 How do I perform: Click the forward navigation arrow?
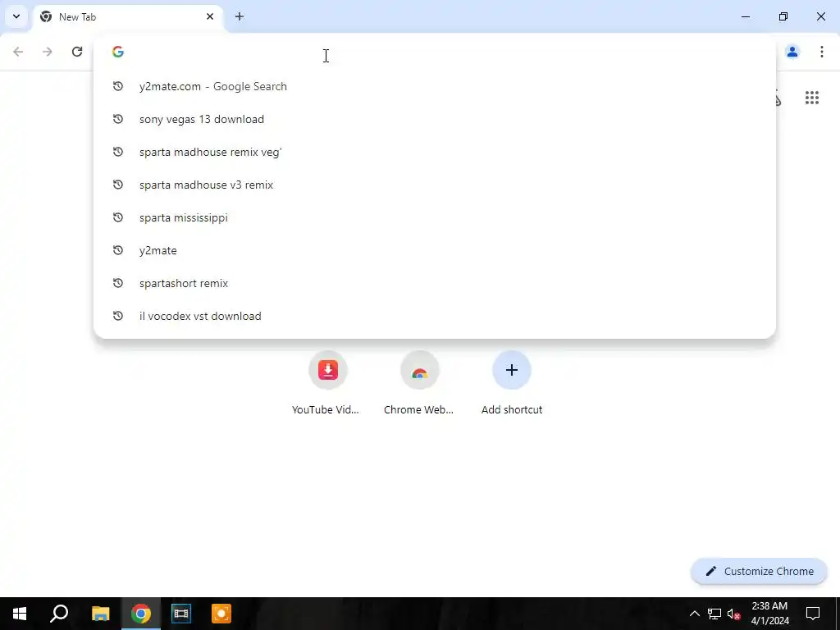[48, 52]
